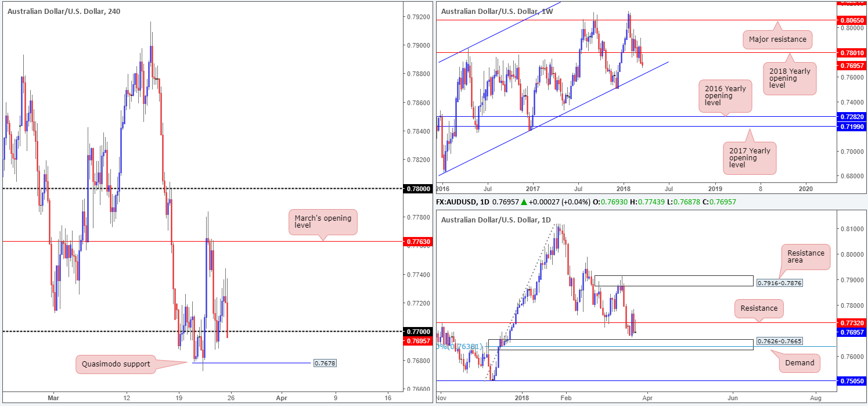Select the Resistance area callout
Image resolution: width=868 pixels, height=406 pixels.
[x=805, y=256]
